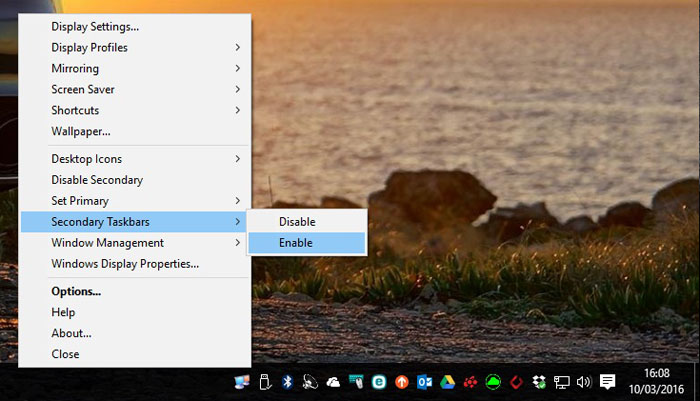Open the Set Primary submenu
700x401 pixels.
point(134,201)
